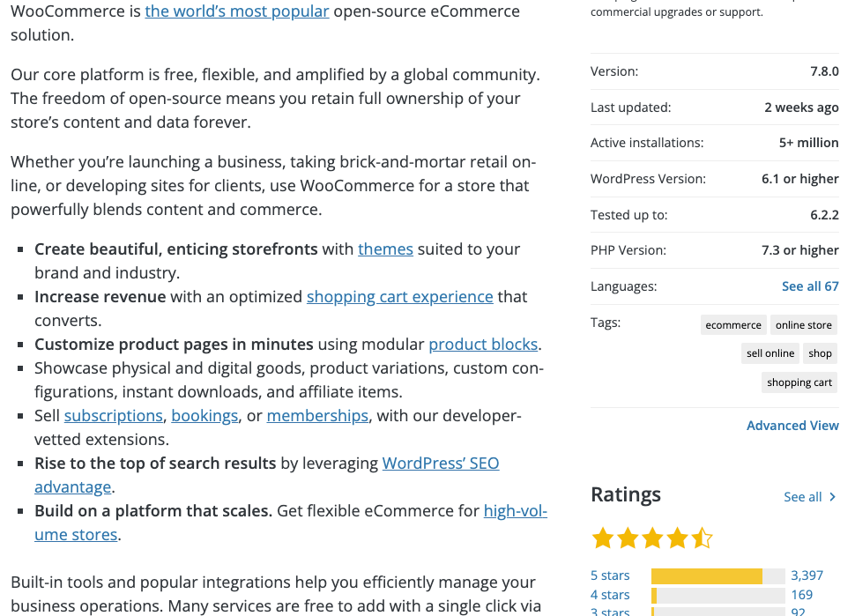Open the high-volume stores link

(515, 510)
